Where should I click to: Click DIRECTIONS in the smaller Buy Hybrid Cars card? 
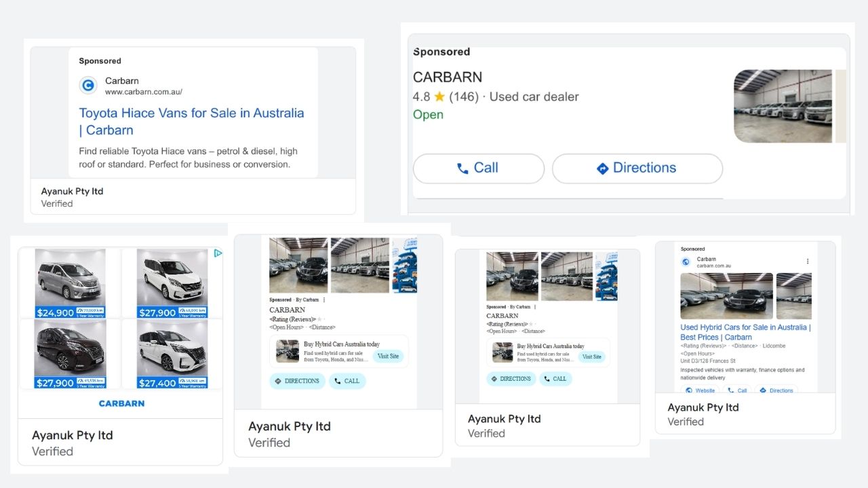[x=511, y=379]
